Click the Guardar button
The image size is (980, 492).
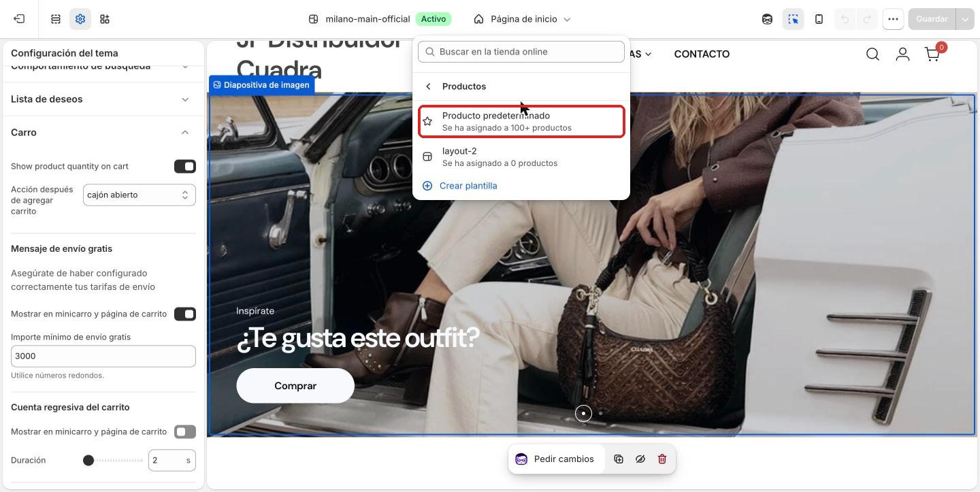coord(932,19)
